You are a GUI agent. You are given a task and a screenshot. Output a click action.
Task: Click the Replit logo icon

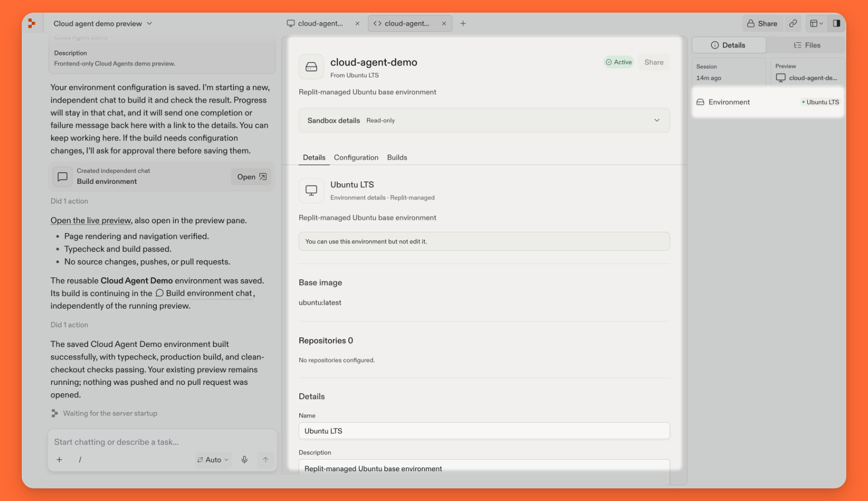[x=31, y=23]
